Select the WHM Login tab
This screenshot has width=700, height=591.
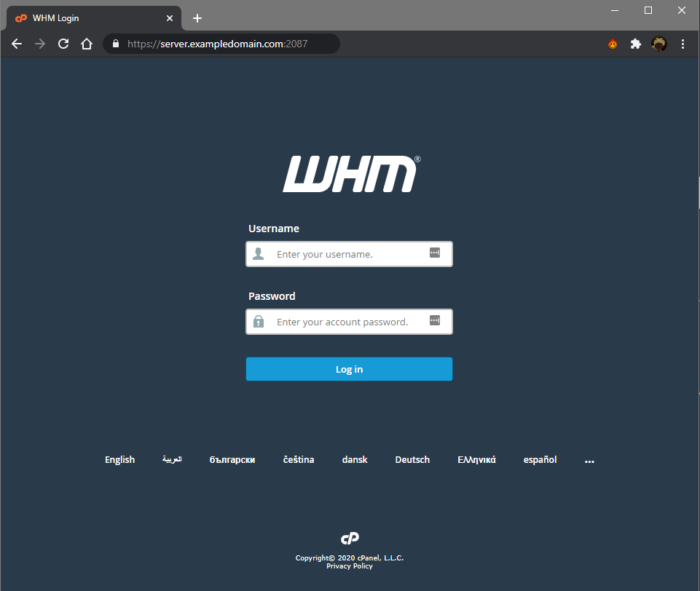[94, 18]
